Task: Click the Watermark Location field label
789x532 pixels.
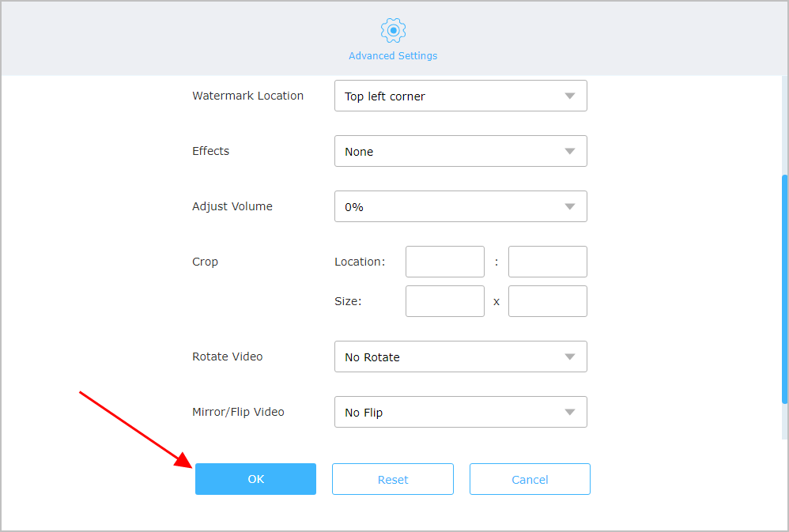Action: pos(247,96)
